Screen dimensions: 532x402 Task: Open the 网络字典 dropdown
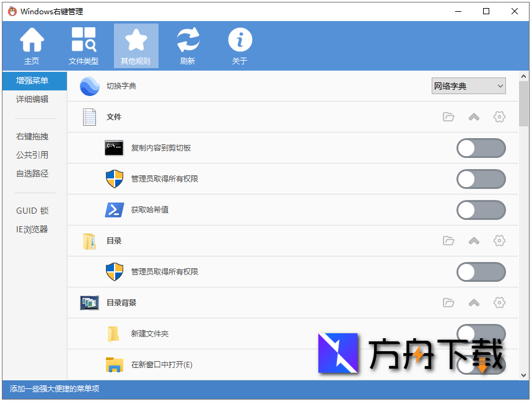tap(468, 85)
